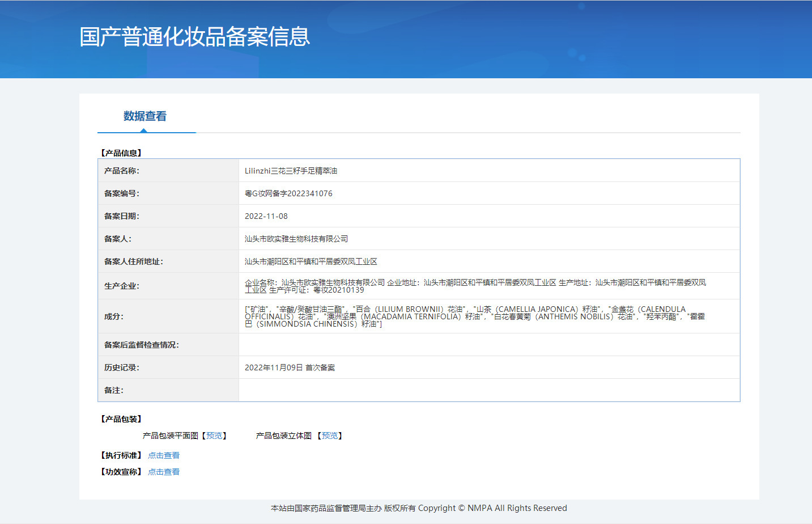The image size is (812, 524).
Task: Click the 国产普通化妆品备案信息 page title
Action: [x=194, y=37]
